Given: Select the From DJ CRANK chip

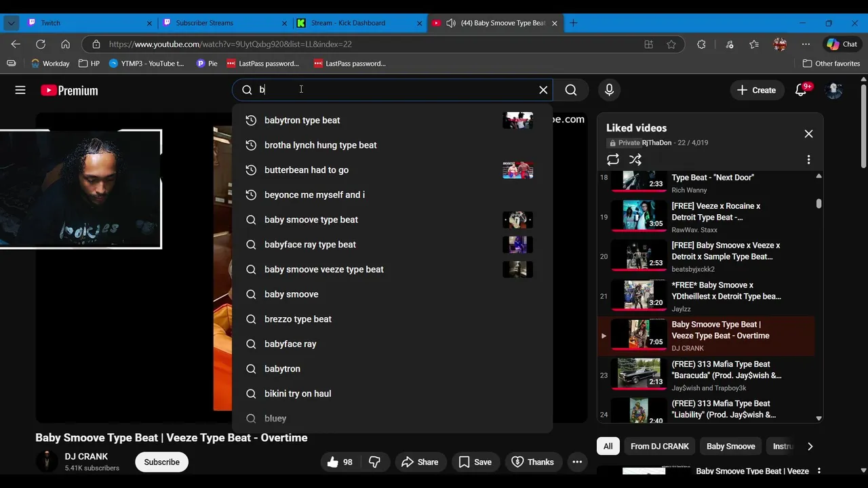Looking at the screenshot, I should click(x=659, y=446).
